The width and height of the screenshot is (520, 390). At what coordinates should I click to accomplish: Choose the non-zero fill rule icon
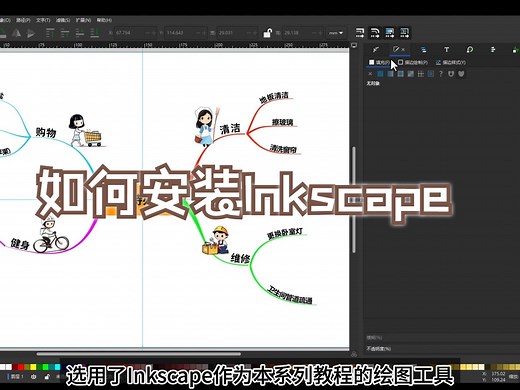pyautogui.click(x=461, y=74)
